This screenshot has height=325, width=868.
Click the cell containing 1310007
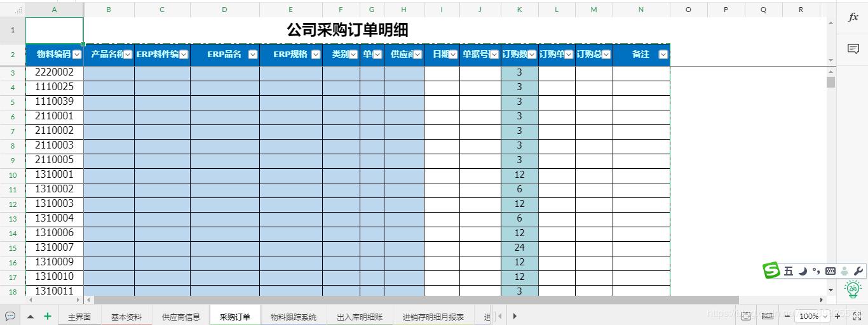(x=55, y=248)
